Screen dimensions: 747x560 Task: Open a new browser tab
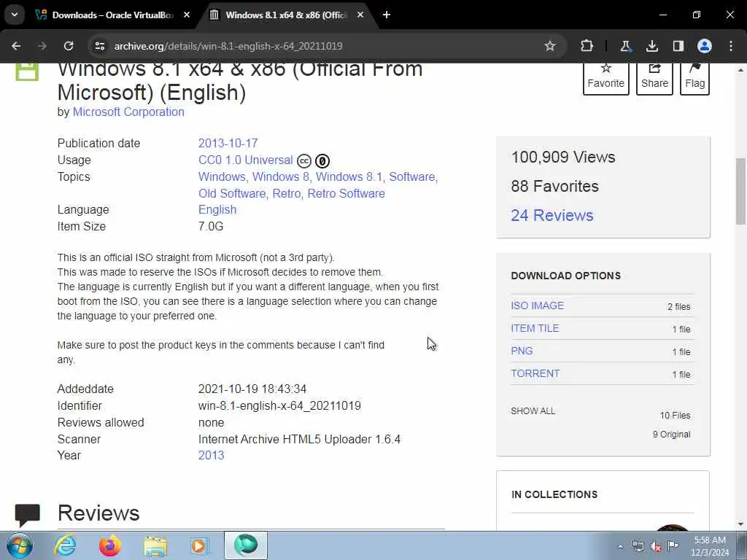click(x=387, y=15)
